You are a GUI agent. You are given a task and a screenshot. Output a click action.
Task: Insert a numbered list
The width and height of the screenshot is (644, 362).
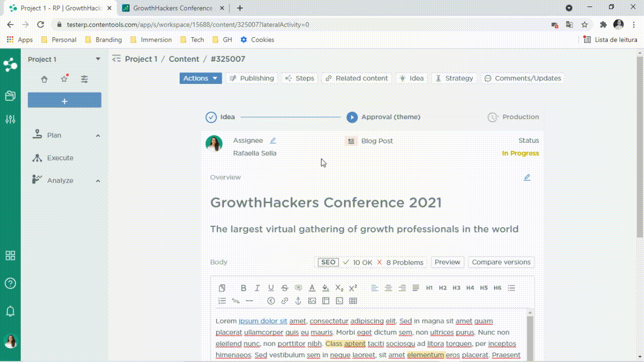coord(222,301)
